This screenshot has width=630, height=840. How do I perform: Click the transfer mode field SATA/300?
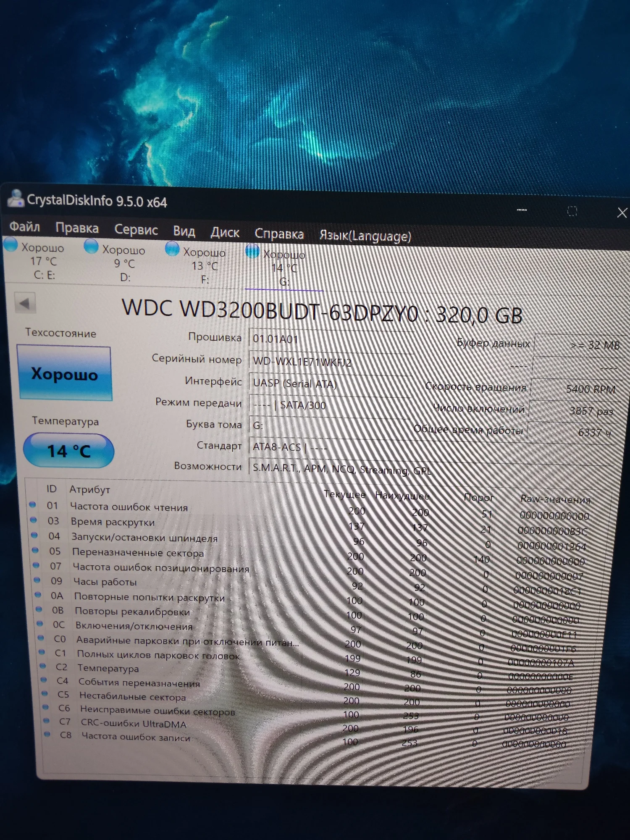(330, 405)
